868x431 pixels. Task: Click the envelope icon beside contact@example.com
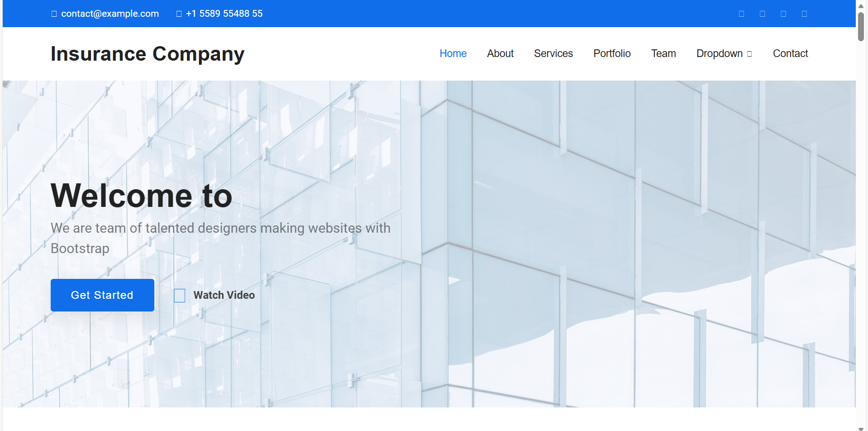tap(54, 14)
